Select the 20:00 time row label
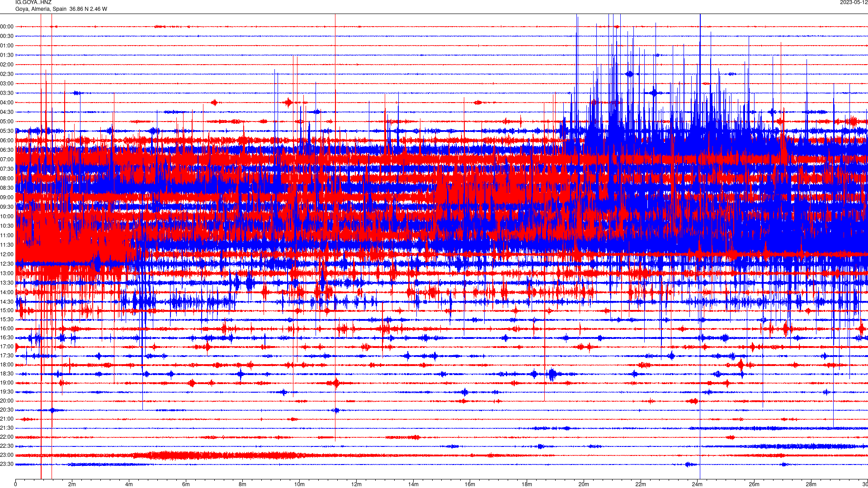 click(x=7, y=401)
